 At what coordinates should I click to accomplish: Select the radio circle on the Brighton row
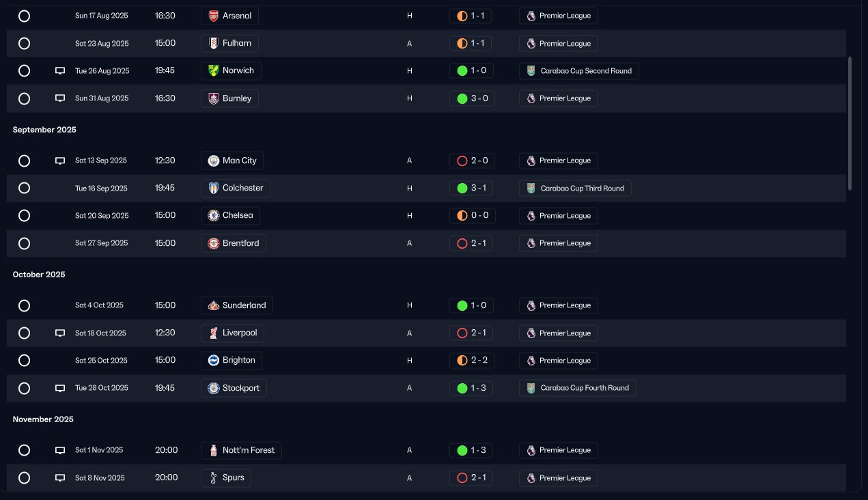point(24,360)
